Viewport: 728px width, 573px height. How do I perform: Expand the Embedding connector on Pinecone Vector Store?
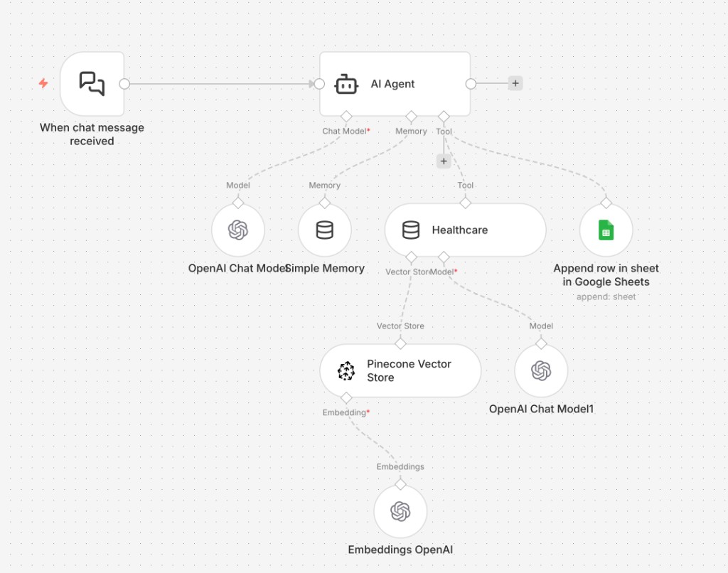coord(346,397)
